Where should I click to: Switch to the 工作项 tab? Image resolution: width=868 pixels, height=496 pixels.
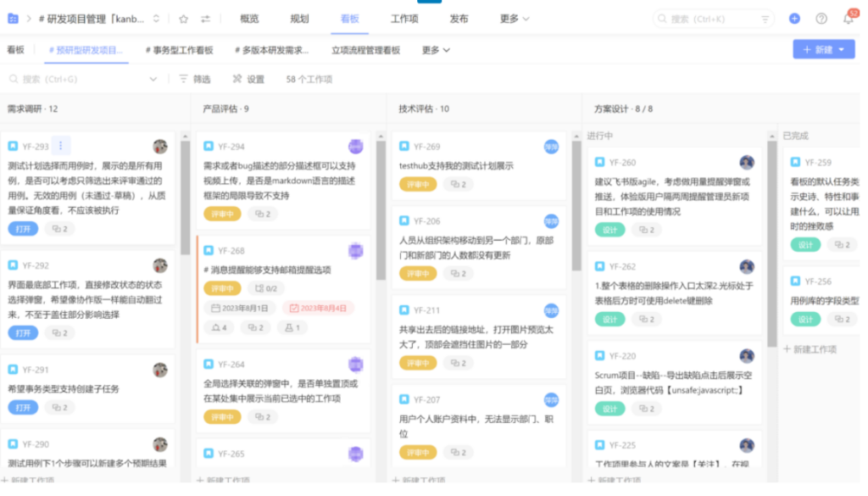tap(404, 19)
